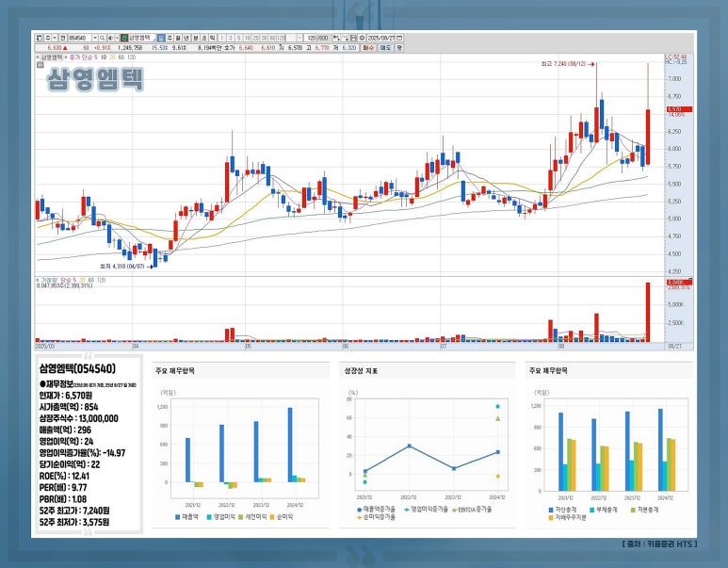Select the tick (틱) chart interval
This screenshot has height=568, width=728.
pos(211,36)
